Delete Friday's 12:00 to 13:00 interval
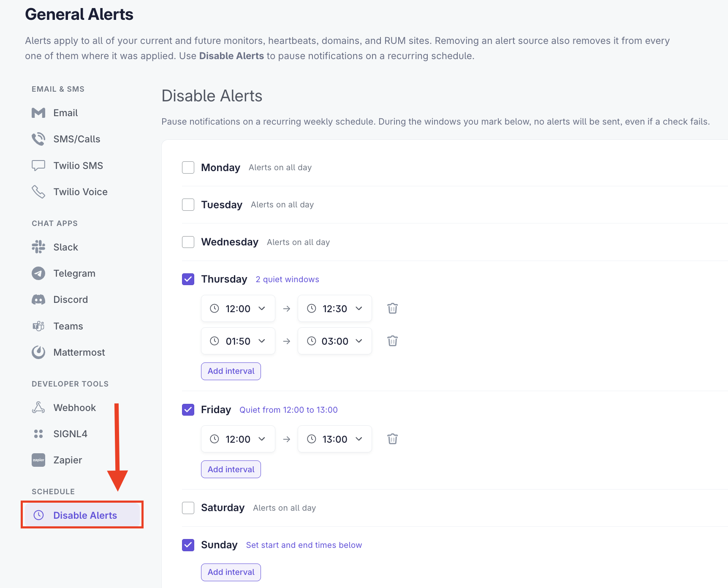This screenshot has width=728, height=588. tap(393, 439)
